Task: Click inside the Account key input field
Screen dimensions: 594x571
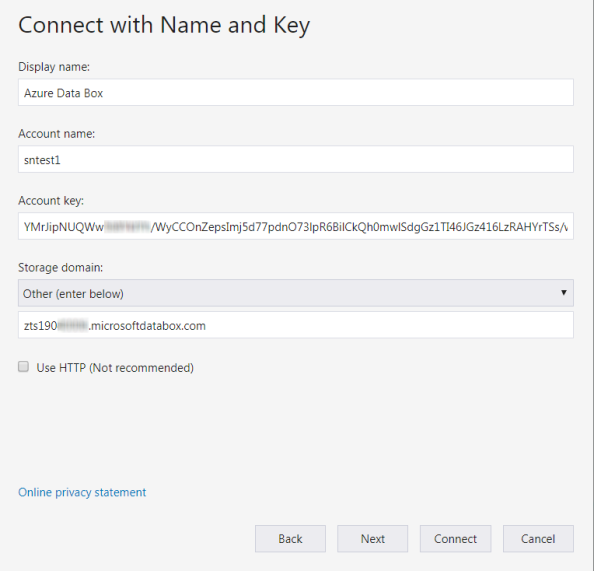Action: coord(295,226)
